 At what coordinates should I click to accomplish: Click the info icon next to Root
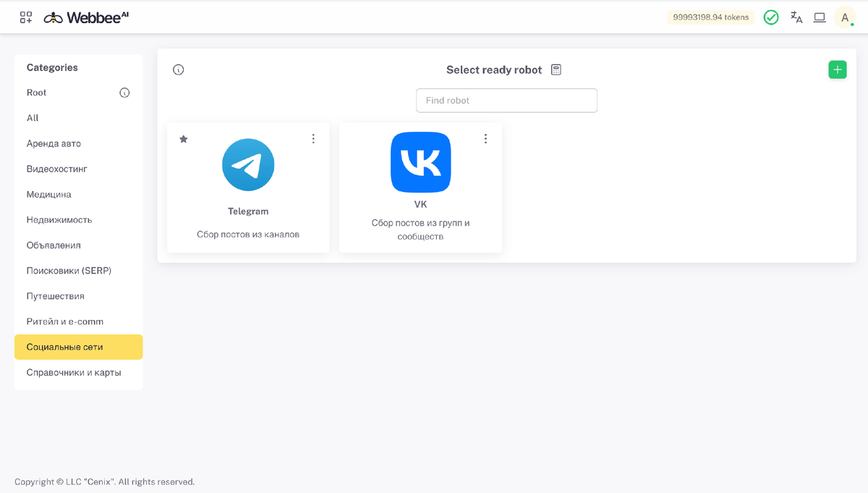click(124, 93)
